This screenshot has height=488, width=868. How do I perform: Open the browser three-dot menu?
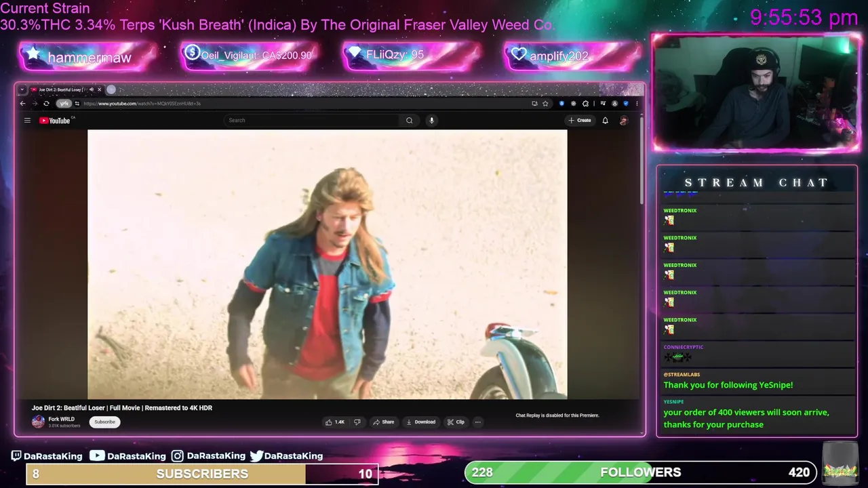pyautogui.click(x=637, y=104)
